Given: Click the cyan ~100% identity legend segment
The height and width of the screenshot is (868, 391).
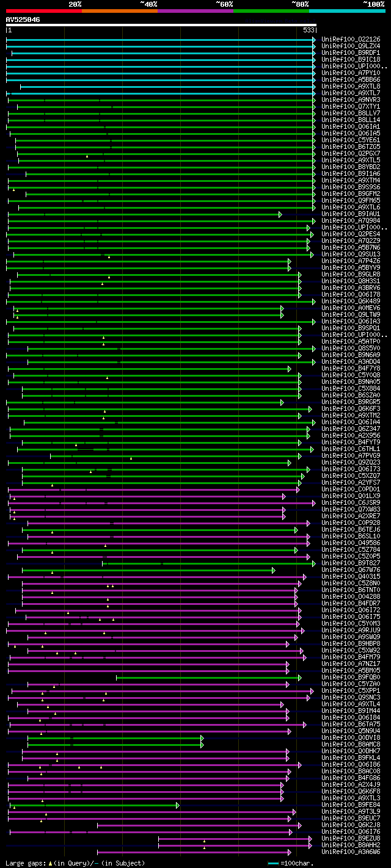Looking at the screenshot, I should 347,11.
